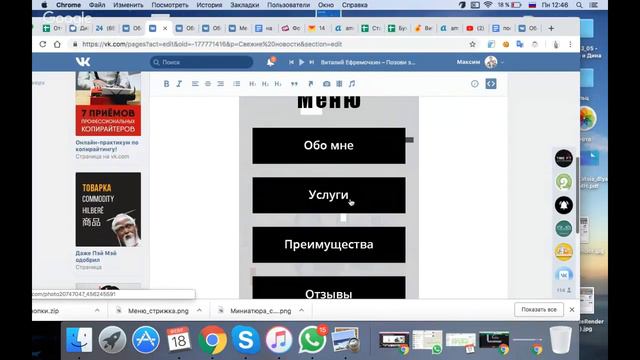Click the VK search field
The image size is (640, 360).
point(202,62)
